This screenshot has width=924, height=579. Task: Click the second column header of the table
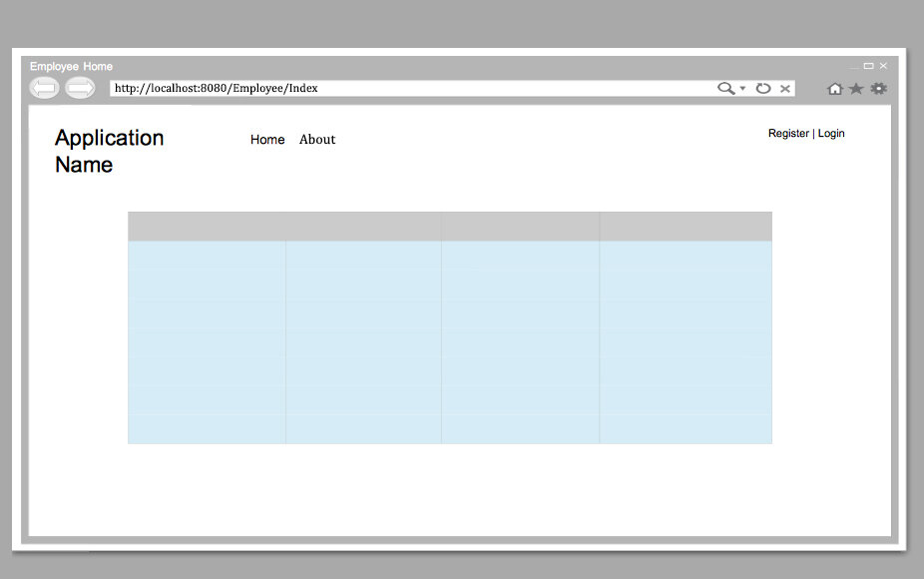363,227
